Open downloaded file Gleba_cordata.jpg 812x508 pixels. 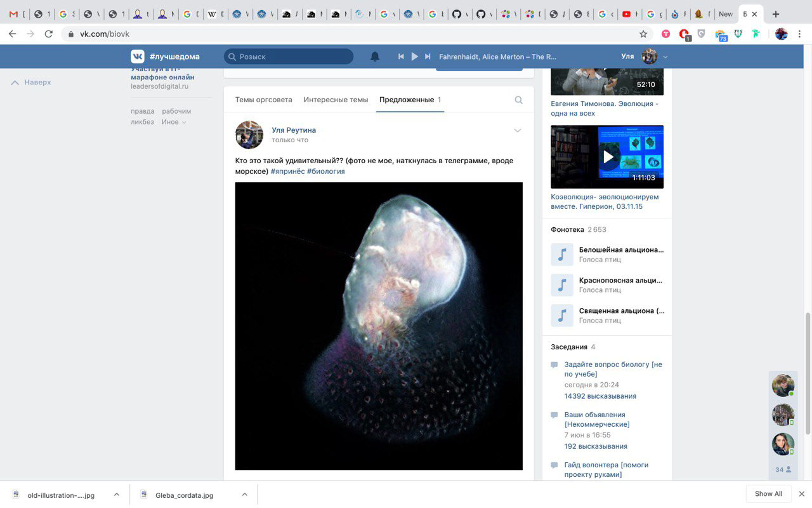click(184, 495)
